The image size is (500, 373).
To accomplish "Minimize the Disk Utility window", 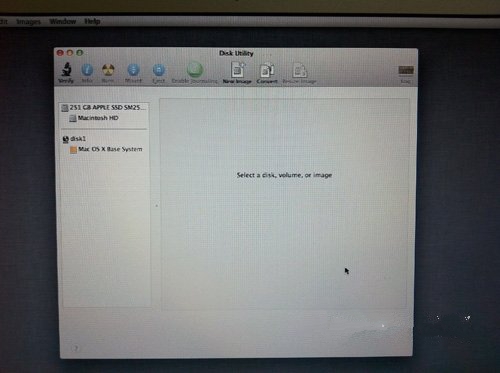I will (70, 53).
